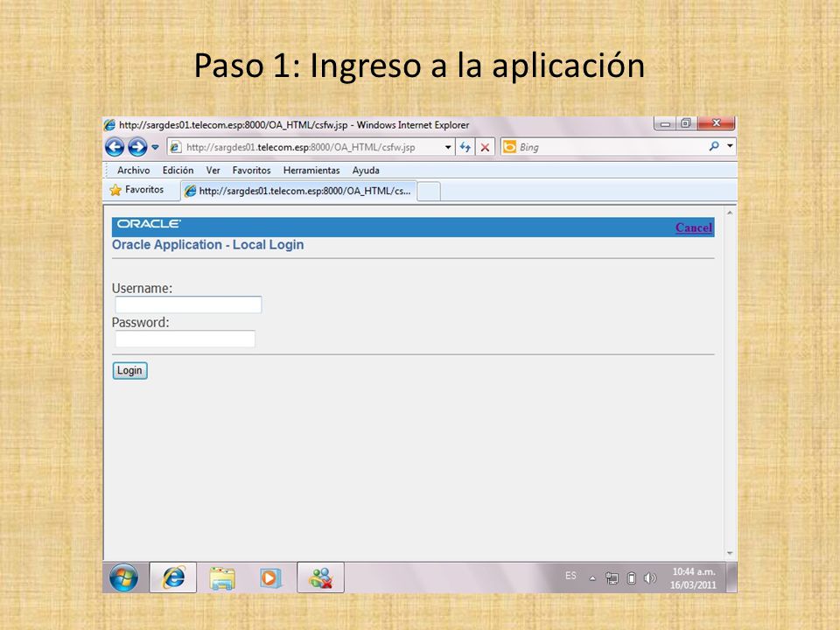Open the Archivo menu
Screen dimensions: 840x630
[x=133, y=171]
